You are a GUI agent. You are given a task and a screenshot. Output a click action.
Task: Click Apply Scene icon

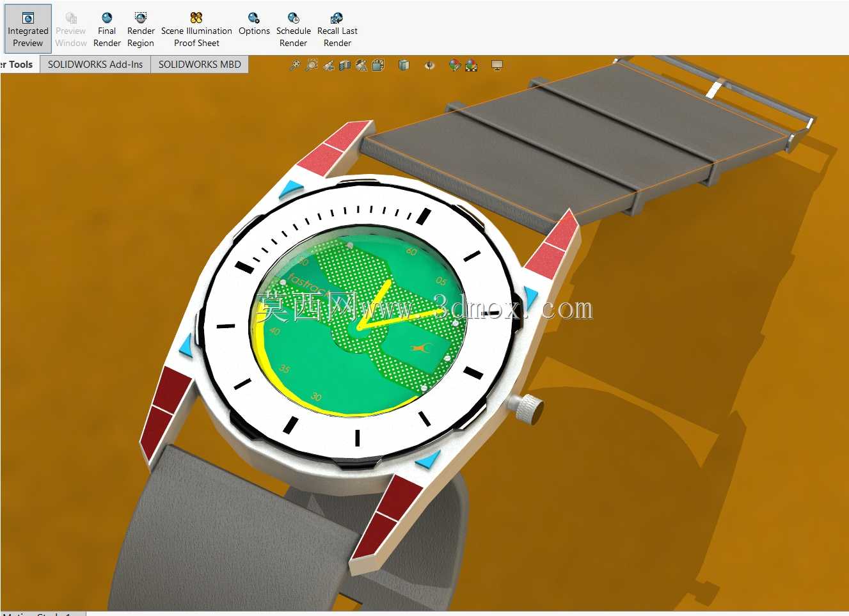pos(472,65)
